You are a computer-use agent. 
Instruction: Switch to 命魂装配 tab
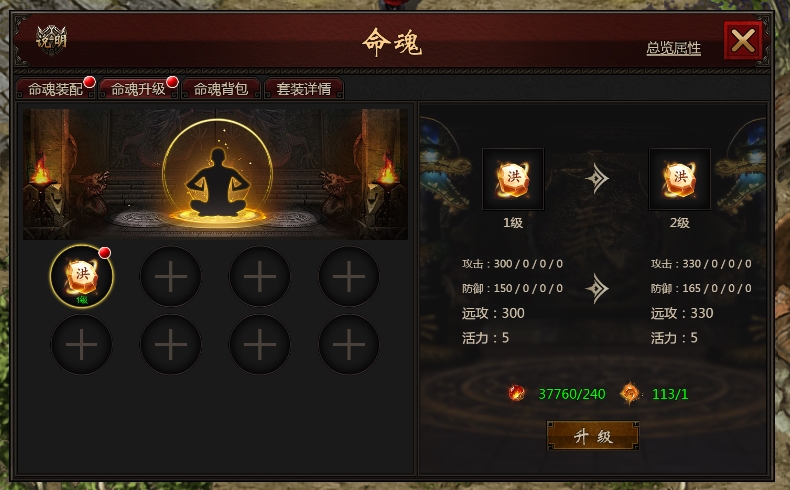coord(56,89)
